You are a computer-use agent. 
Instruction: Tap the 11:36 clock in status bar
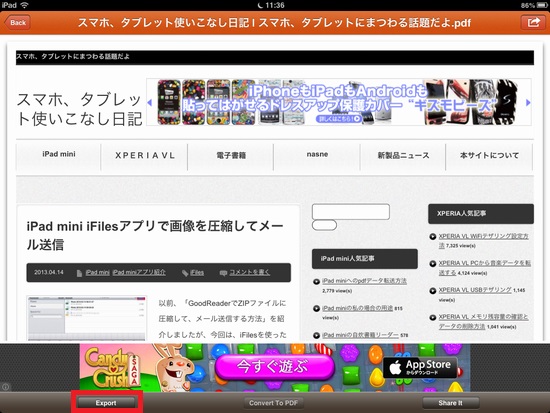pos(275,5)
